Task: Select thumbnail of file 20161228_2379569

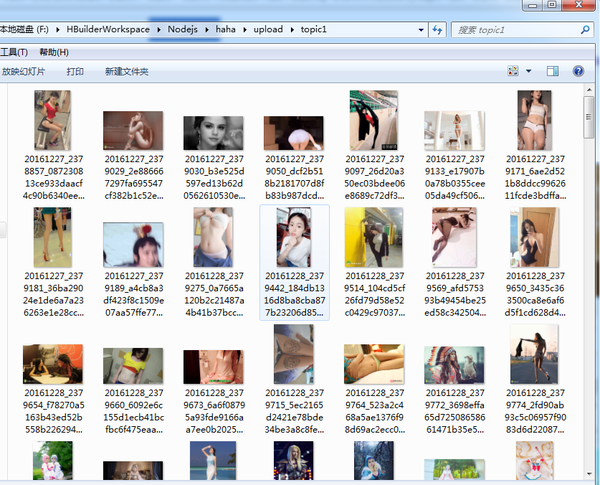Action: click(454, 237)
